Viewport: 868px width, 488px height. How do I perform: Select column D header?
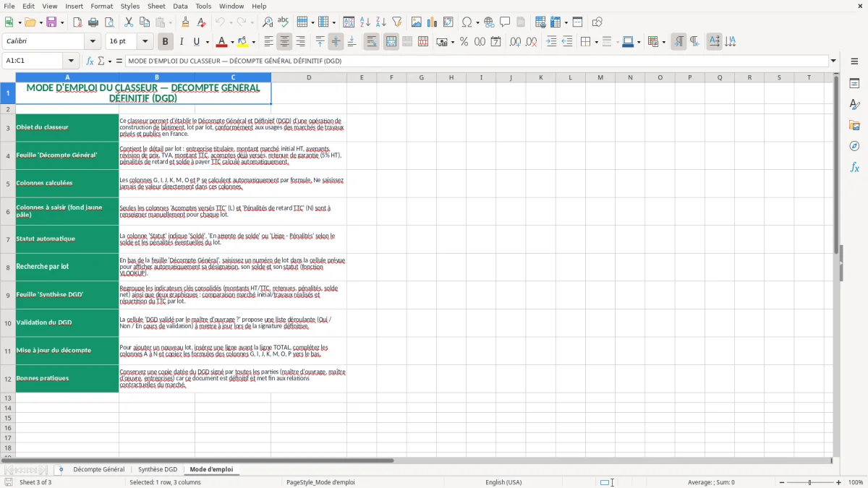click(309, 77)
